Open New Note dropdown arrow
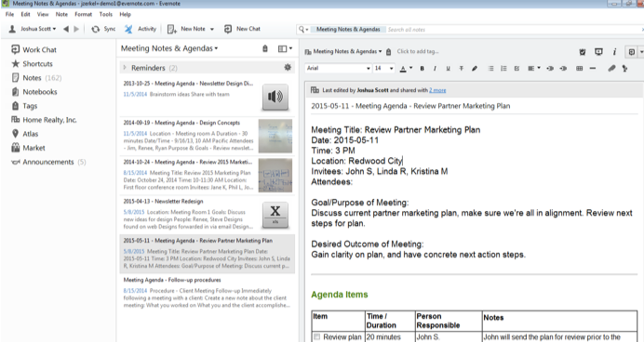 [212, 29]
